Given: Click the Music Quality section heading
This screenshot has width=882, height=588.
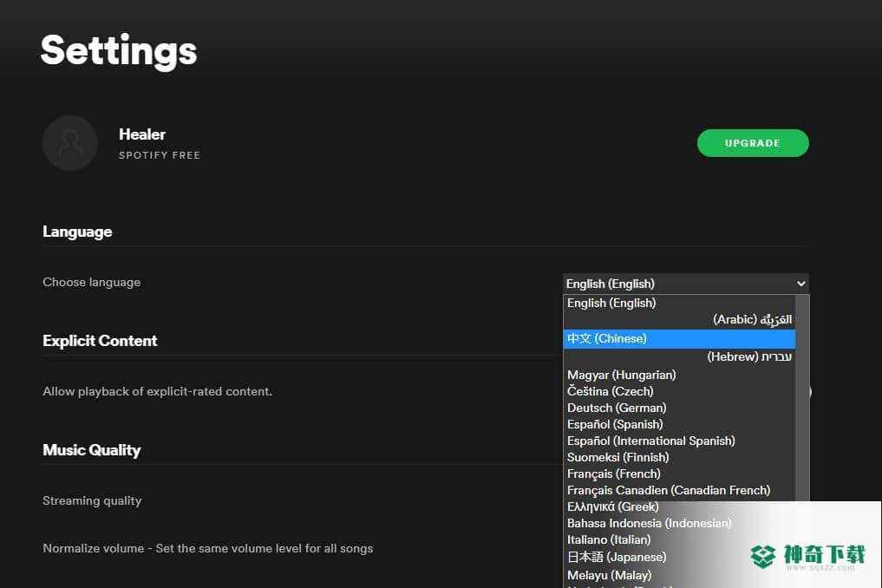Looking at the screenshot, I should [x=92, y=450].
